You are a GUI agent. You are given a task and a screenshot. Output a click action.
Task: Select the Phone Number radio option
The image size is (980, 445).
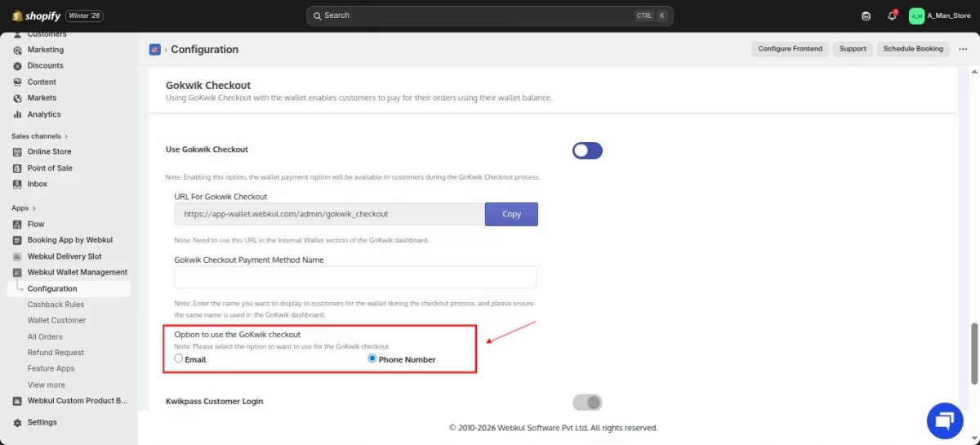[372, 358]
